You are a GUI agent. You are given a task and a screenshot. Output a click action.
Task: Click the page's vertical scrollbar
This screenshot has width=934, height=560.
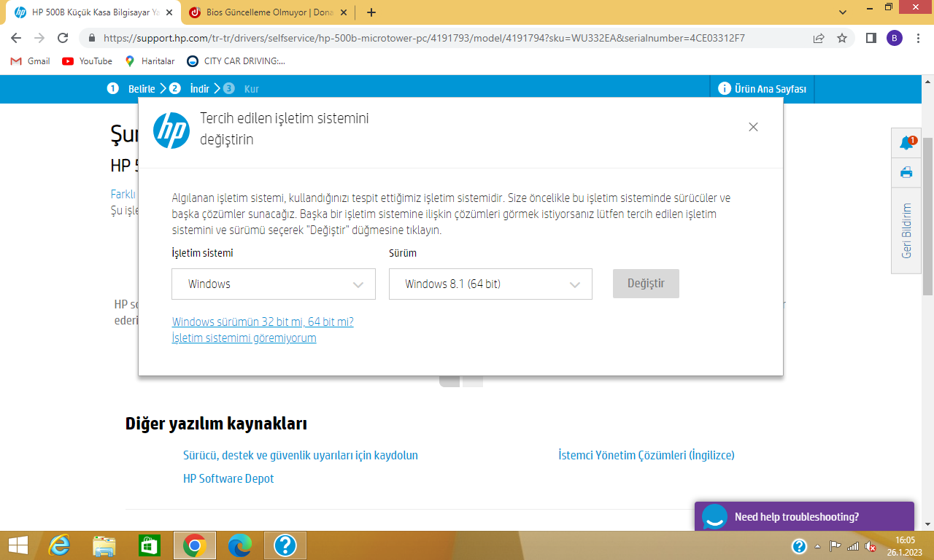(x=928, y=215)
